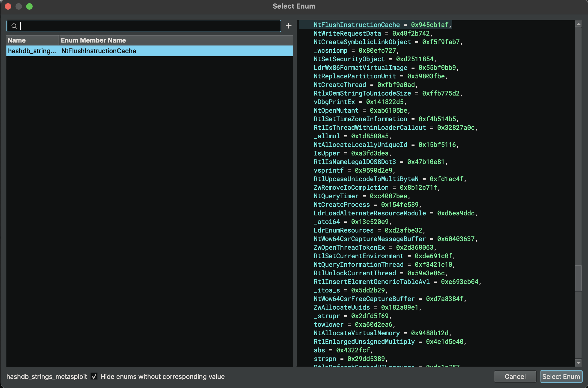Viewport: 588px width, 388px height.
Task: Click the preview pane scrollbar thumb
Action: pyautogui.click(x=578, y=278)
